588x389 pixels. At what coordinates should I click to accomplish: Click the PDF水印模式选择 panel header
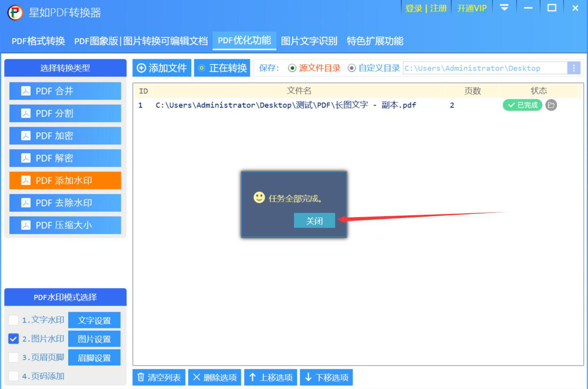65,297
